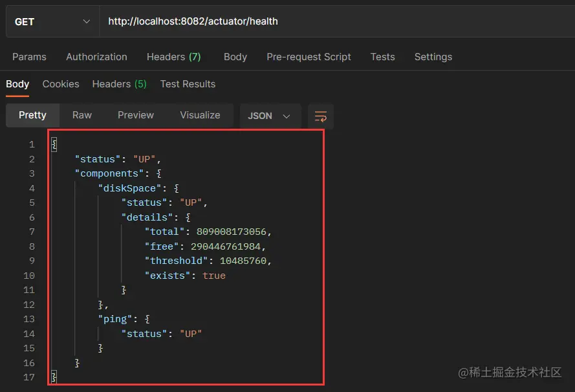Click line number 1 in the gutter

point(32,144)
